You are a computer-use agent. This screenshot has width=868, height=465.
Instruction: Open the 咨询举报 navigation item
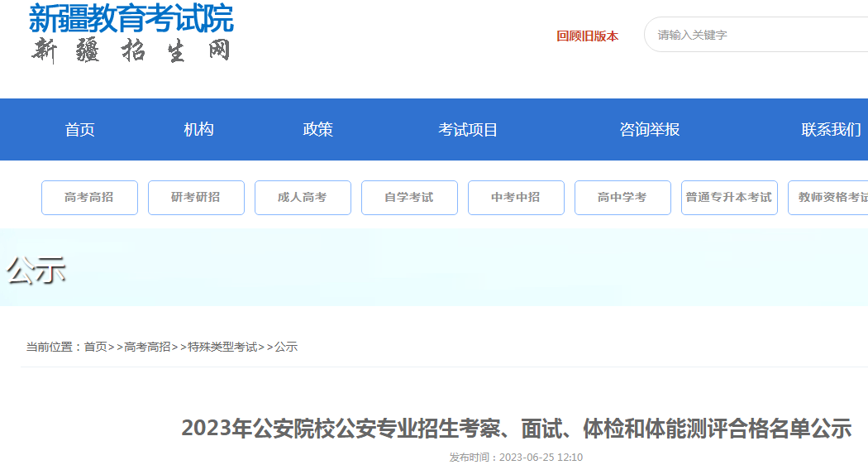(649, 130)
